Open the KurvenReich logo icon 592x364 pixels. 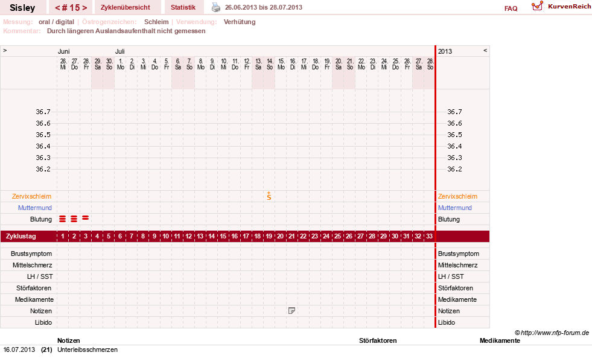tap(537, 6)
